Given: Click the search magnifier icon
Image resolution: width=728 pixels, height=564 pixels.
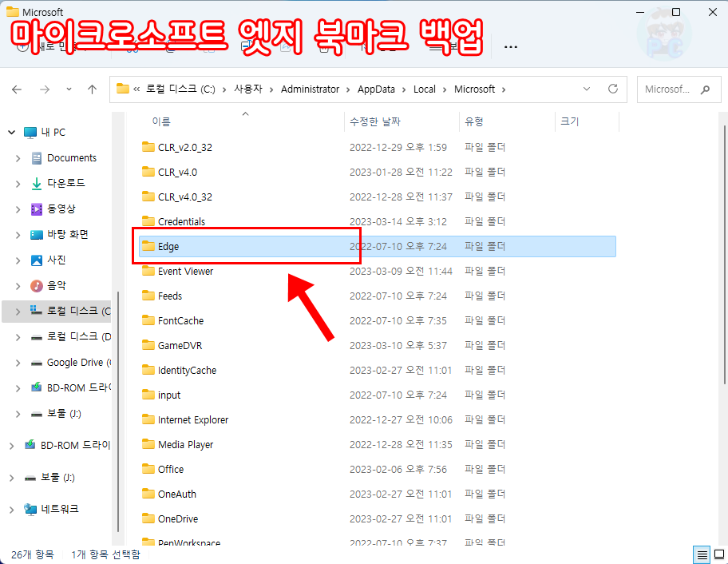Looking at the screenshot, I should point(706,89).
